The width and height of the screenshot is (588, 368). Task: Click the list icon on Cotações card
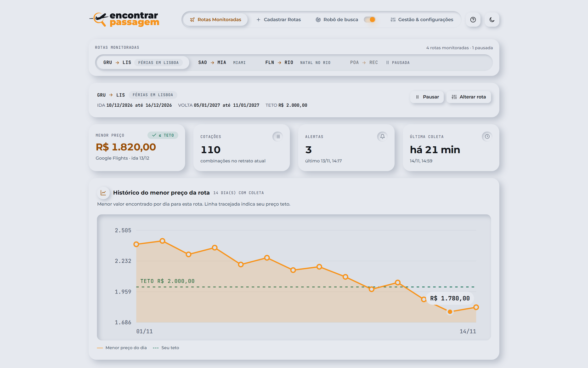coord(277,136)
